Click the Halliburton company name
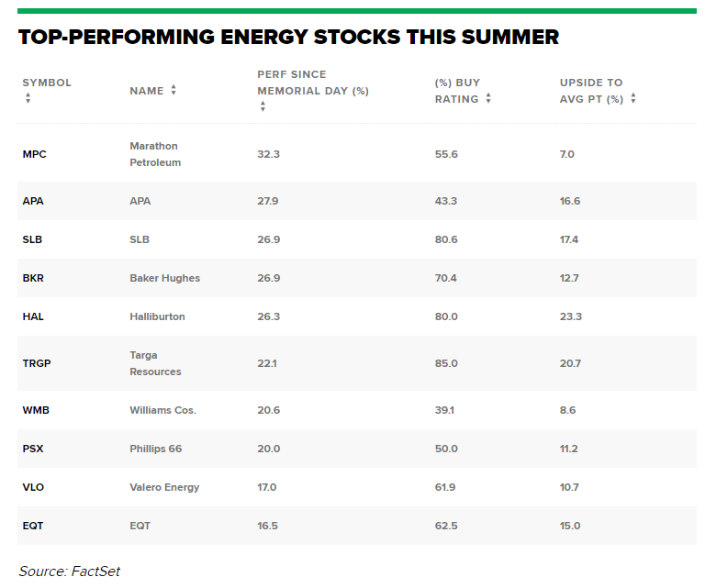 (157, 316)
